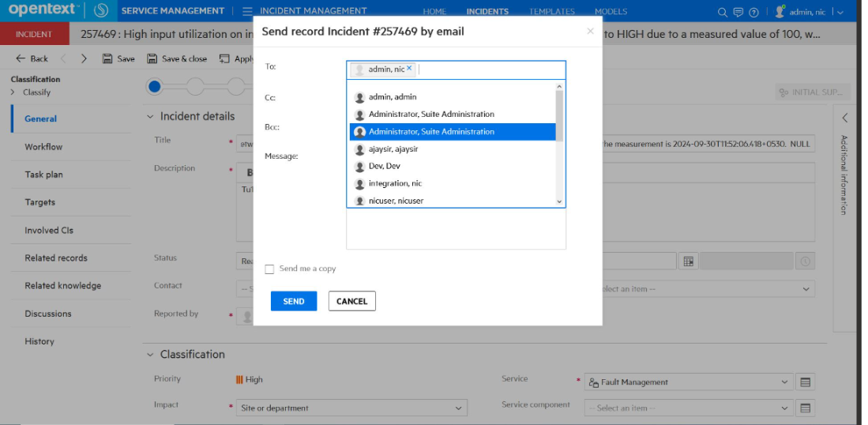868x425 pixels.
Task: Tick the Send me a copy checkbox
Action: click(x=269, y=269)
